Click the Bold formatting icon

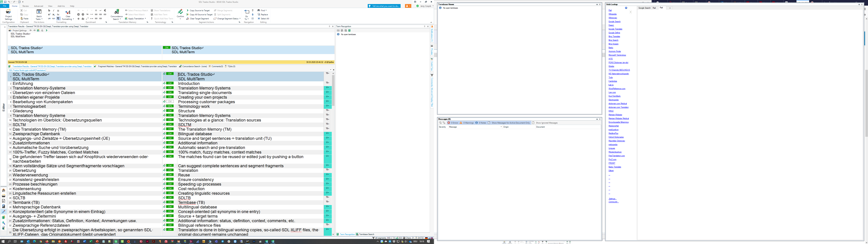point(49,11)
